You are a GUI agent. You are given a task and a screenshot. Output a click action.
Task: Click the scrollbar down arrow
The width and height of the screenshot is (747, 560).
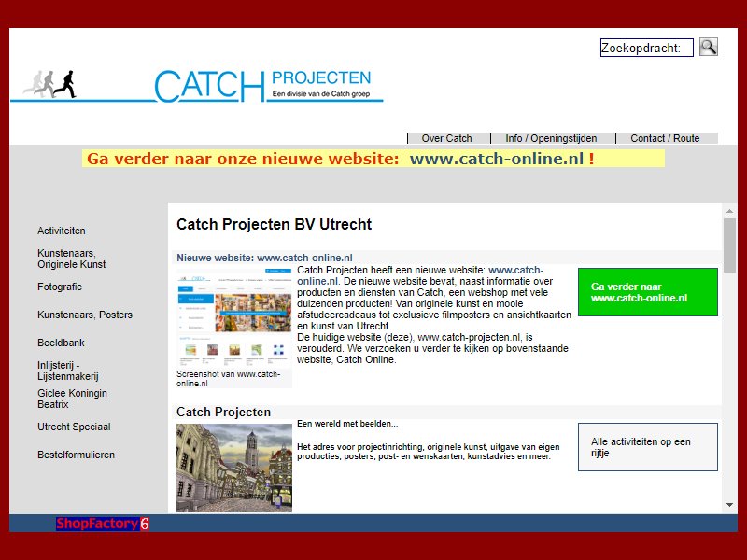pos(729,505)
